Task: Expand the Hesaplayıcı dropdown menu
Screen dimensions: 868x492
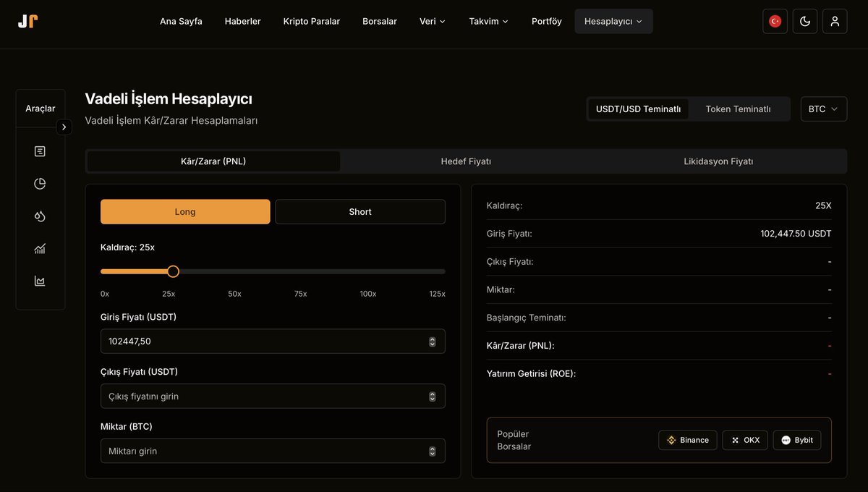Action: pyautogui.click(x=613, y=21)
